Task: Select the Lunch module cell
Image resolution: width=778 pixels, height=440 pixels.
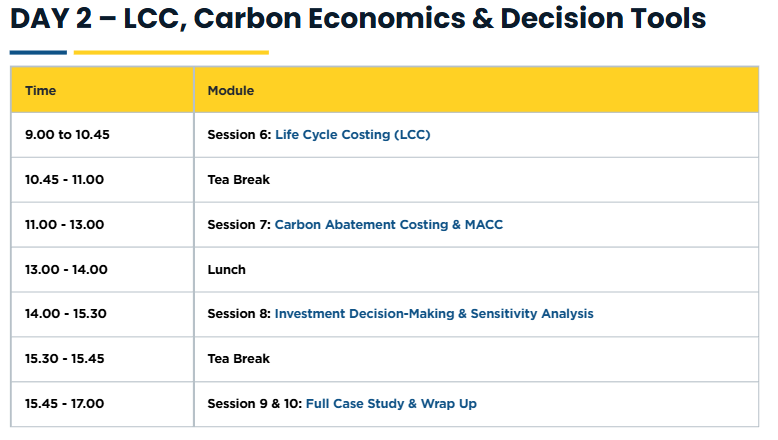Action: [x=226, y=269]
